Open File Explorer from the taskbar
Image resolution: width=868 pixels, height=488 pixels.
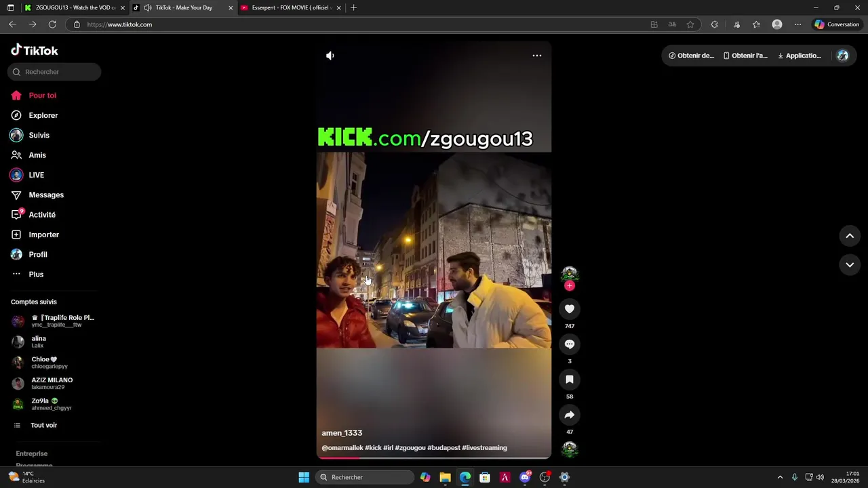coord(445,477)
